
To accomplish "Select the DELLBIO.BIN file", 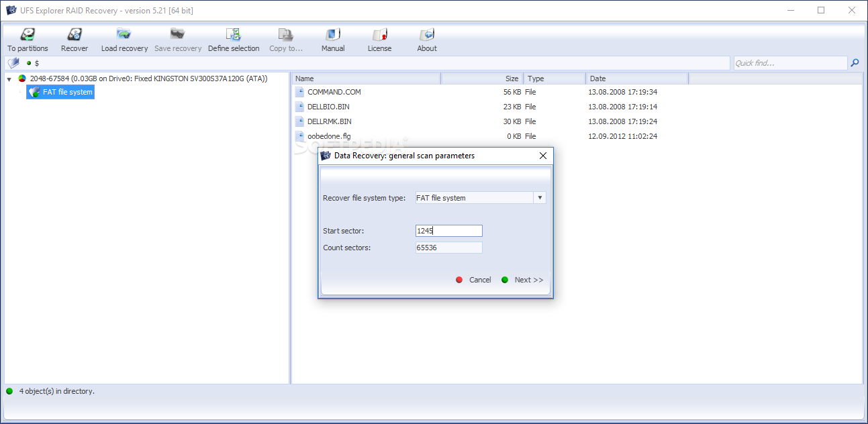I will point(328,107).
